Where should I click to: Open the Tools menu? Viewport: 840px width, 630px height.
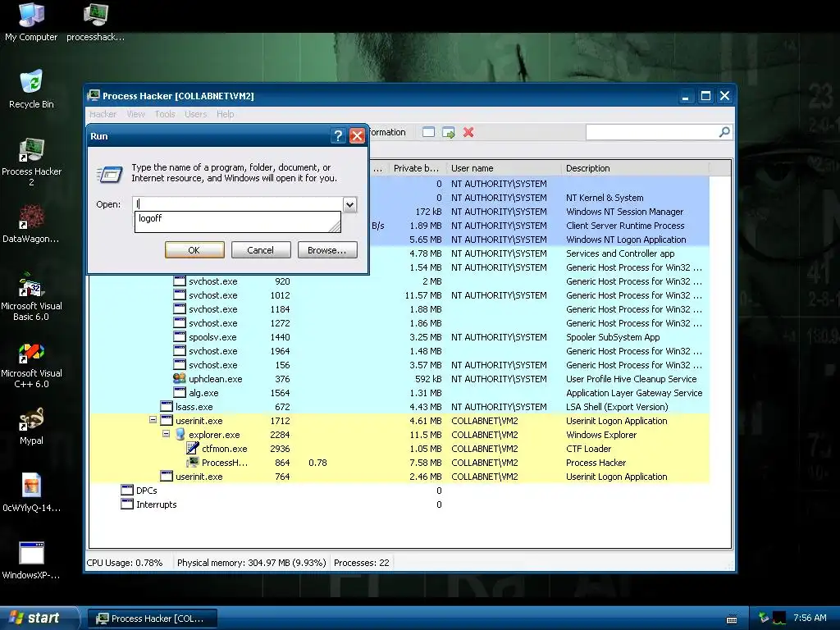[165, 114]
